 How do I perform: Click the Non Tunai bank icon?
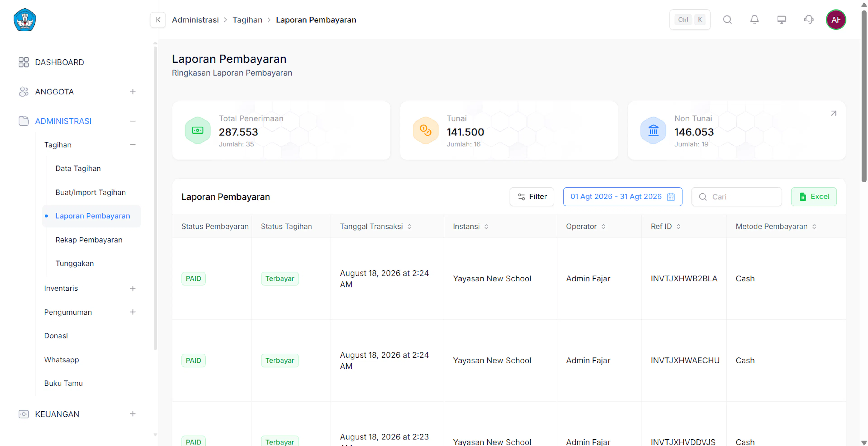pyautogui.click(x=653, y=130)
